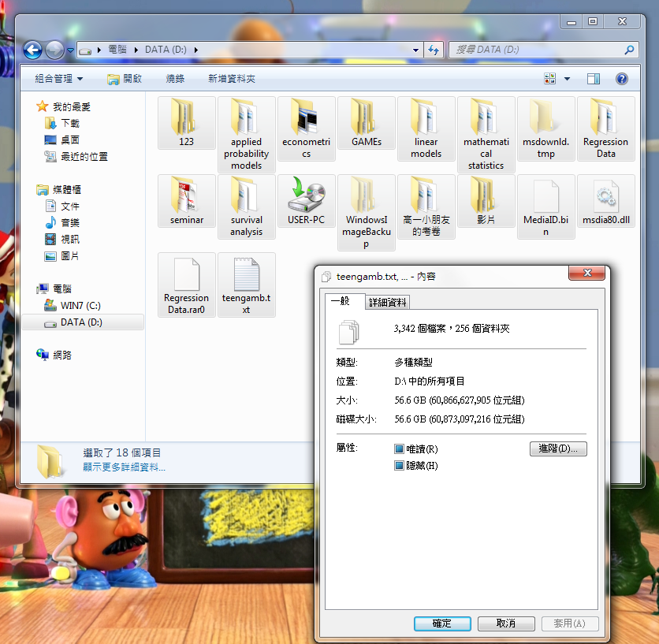Click the 顯示更多詳細資料 link
This screenshot has width=659, height=644.
coord(124,467)
